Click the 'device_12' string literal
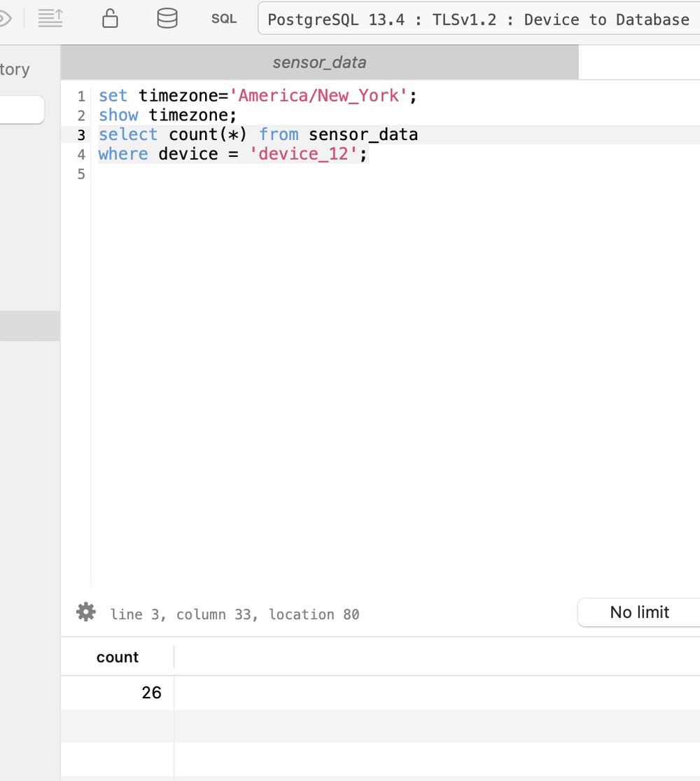The image size is (700, 781). tap(303, 154)
